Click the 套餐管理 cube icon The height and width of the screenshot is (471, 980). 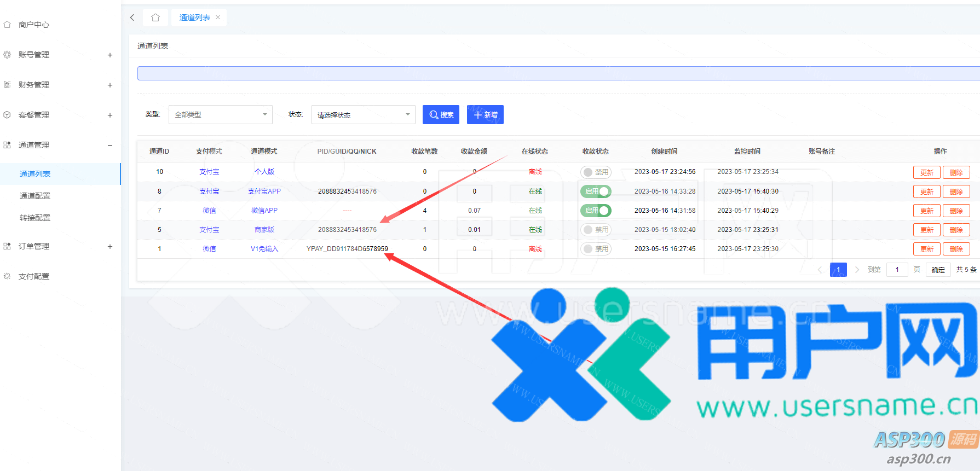(x=7, y=115)
